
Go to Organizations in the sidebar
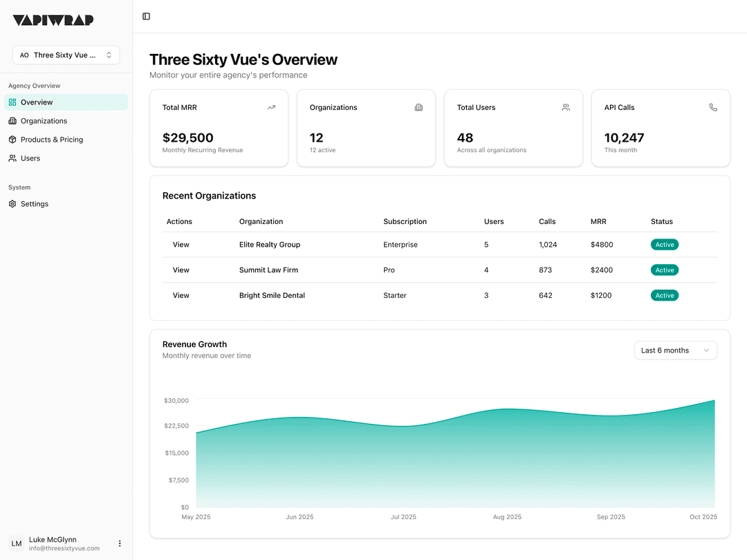tap(44, 121)
